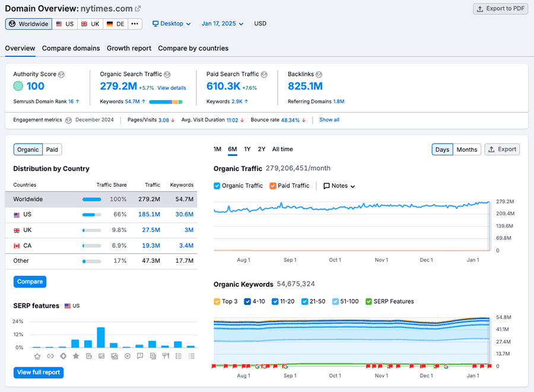The height and width of the screenshot is (392, 534).
Task: Switch distribution to Organic
Action: click(x=28, y=149)
